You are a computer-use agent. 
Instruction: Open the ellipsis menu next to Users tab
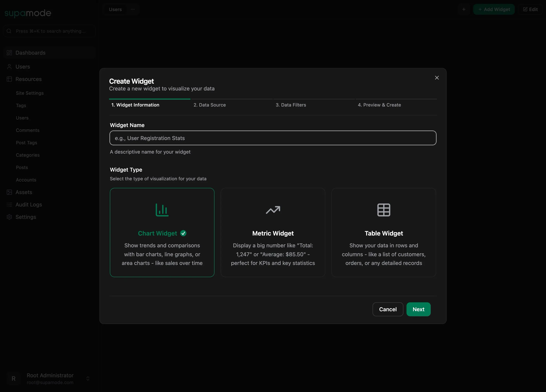(x=132, y=9)
